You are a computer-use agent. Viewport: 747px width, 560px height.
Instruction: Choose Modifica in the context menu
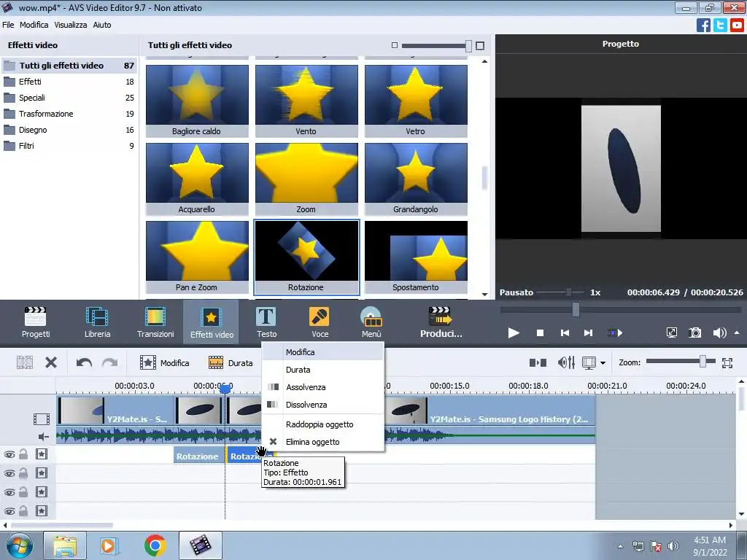click(x=323, y=352)
